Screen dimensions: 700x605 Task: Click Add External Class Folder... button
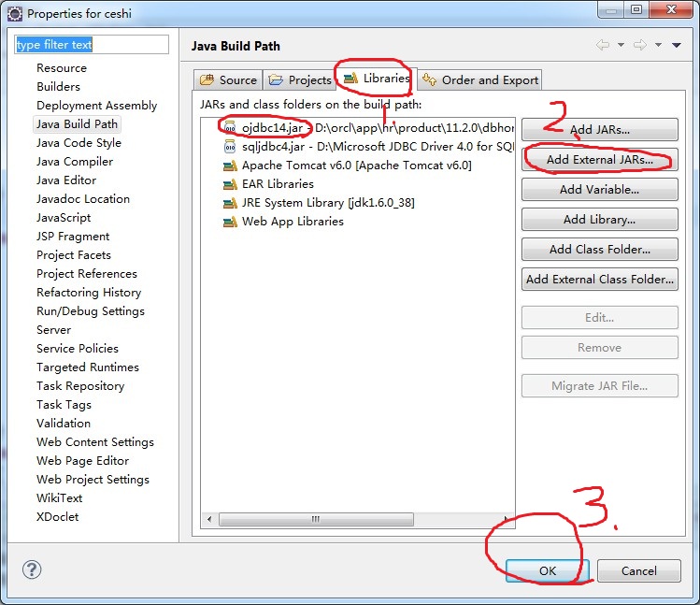600,280
